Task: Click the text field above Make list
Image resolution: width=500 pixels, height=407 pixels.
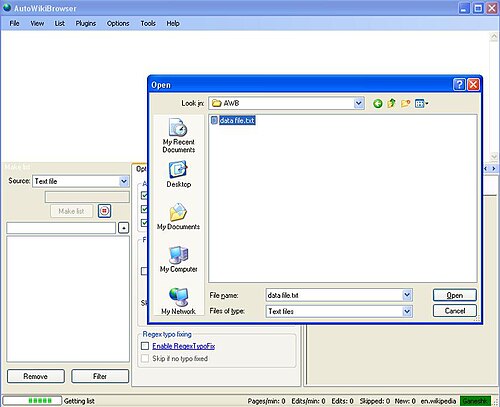Action: point(87,197)
